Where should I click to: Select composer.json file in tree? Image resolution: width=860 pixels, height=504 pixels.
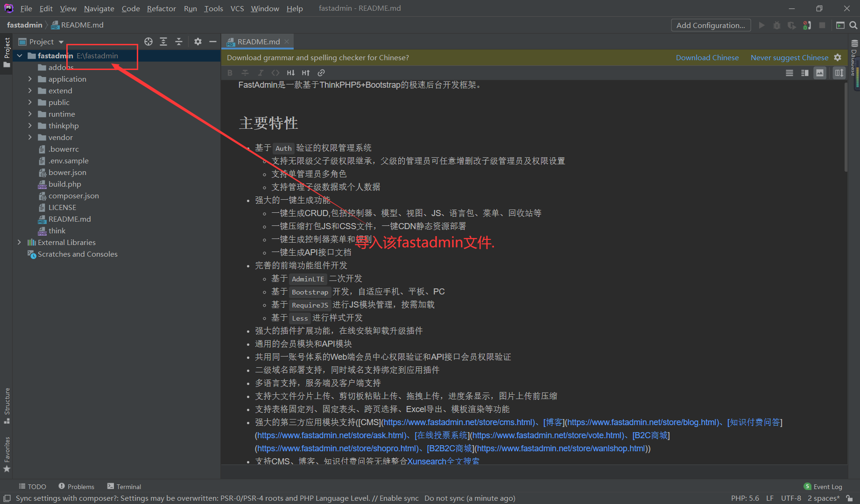pyautogui.click(x=74, y=196)
